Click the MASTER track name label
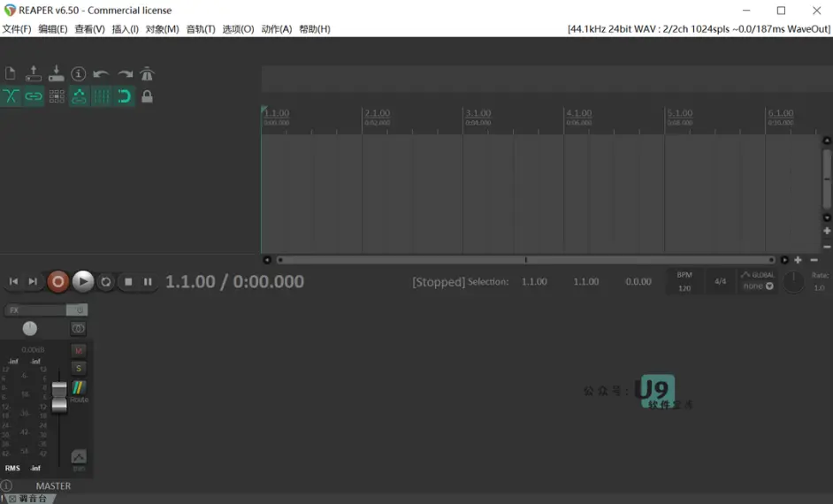 [53, 486]
